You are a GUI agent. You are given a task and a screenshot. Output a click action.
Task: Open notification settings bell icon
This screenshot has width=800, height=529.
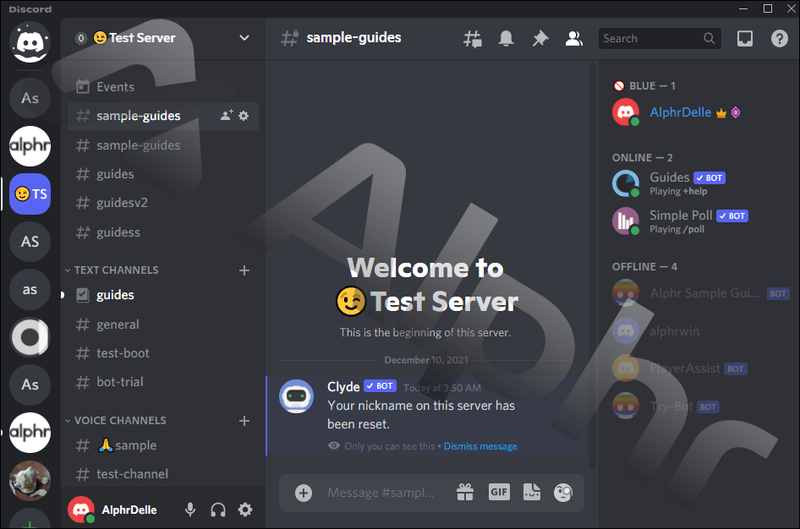pos(506,39)
